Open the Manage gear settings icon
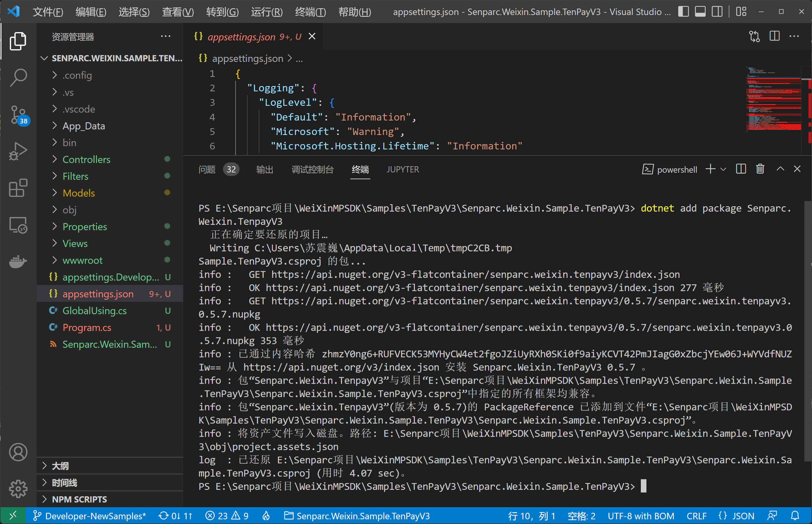This screenshot has width=812, height=524. coord(18,489)
